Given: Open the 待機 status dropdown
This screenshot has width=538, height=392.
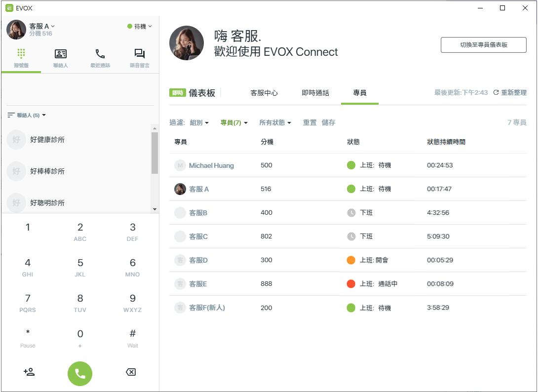Looking at the screenshot, I should (x=140, y=27).
